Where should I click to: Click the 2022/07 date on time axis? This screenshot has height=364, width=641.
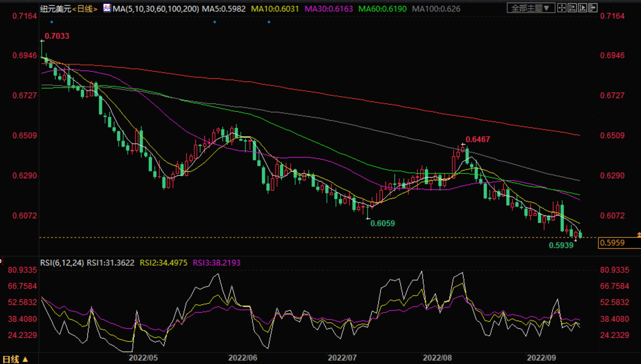(342, 358)
